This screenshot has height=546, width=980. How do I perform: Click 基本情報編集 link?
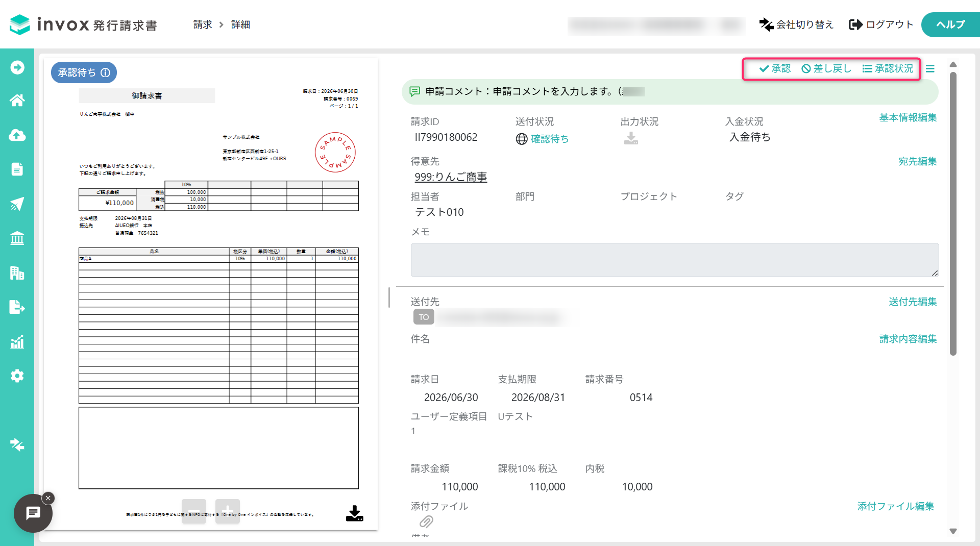click(908, 118)
